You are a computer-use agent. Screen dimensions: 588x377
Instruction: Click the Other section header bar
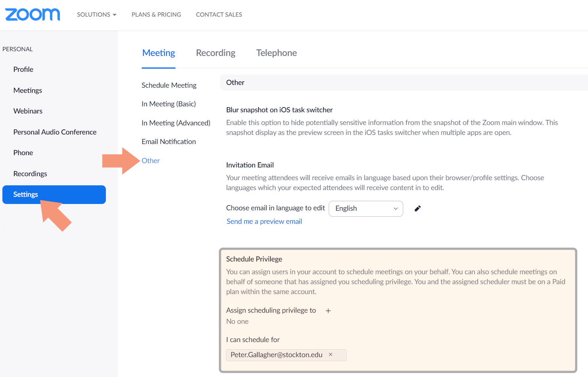(404, 83)
